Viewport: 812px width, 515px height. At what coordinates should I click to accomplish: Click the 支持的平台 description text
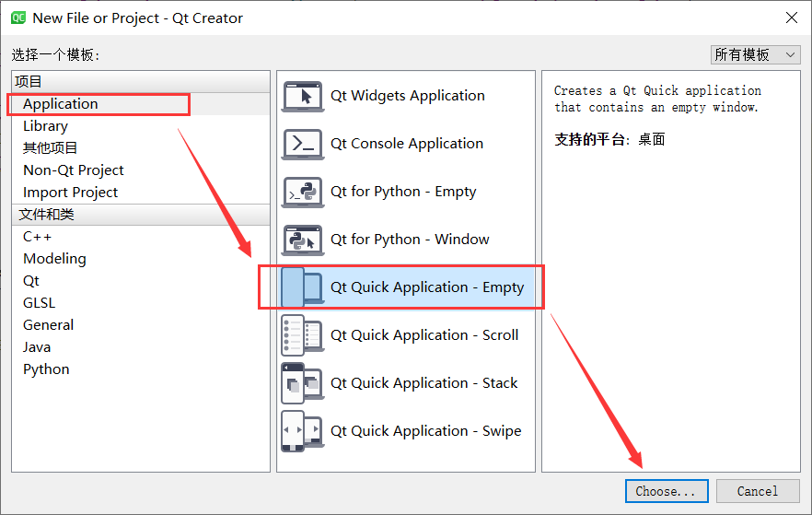(609, 139)
